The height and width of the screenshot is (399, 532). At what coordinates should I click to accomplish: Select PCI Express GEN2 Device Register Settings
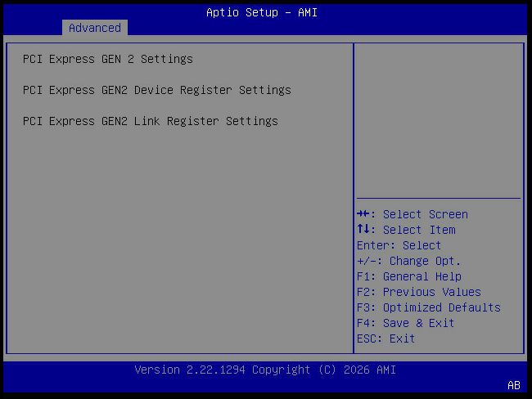click(x=157, y=91)
